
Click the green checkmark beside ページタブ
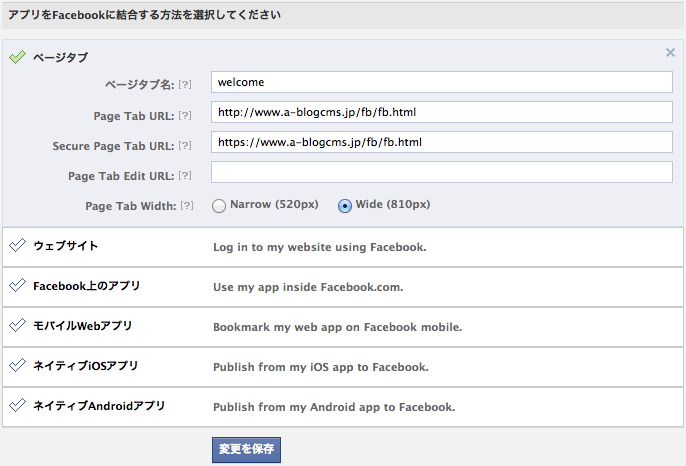pos(18,57)
